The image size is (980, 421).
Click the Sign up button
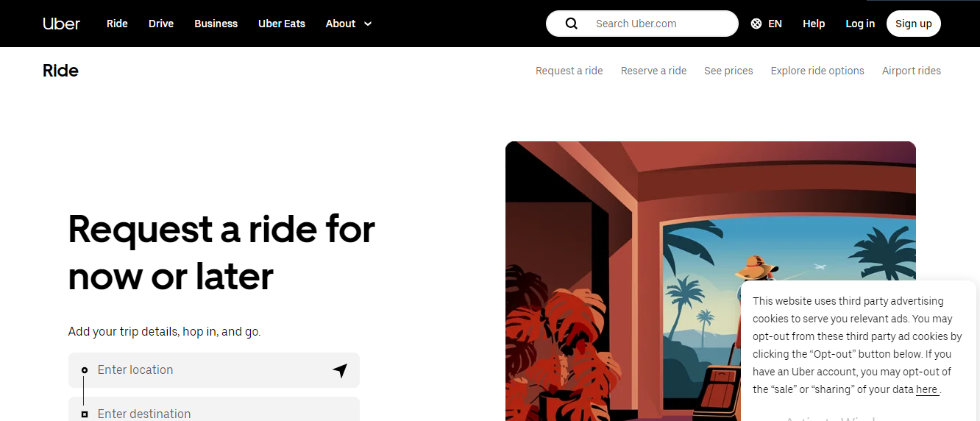(914, 24)
